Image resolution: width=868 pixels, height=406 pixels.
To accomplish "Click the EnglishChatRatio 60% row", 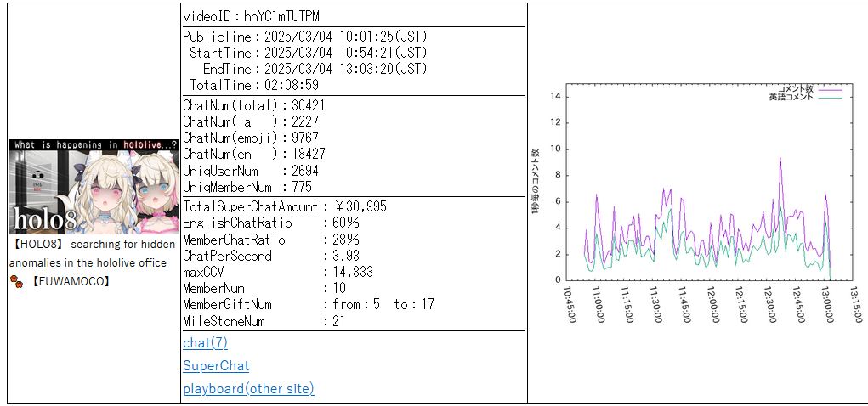I will tap(271, 223).
